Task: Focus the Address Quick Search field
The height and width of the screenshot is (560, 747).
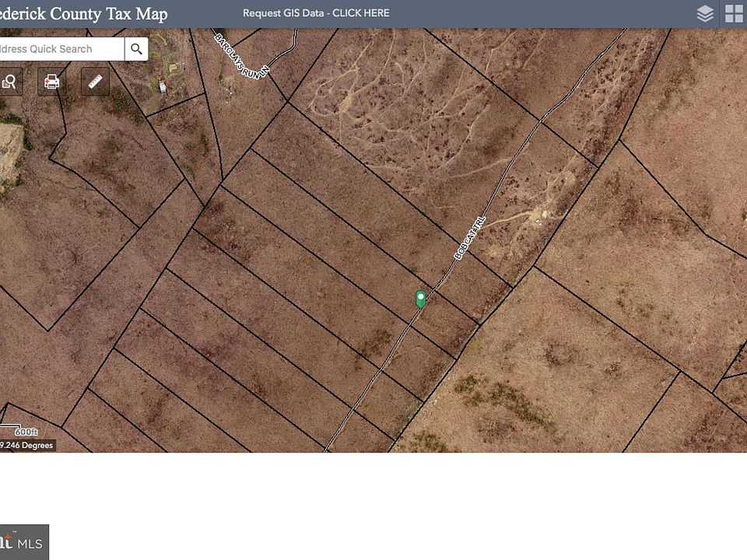Action: coord(58,49)
